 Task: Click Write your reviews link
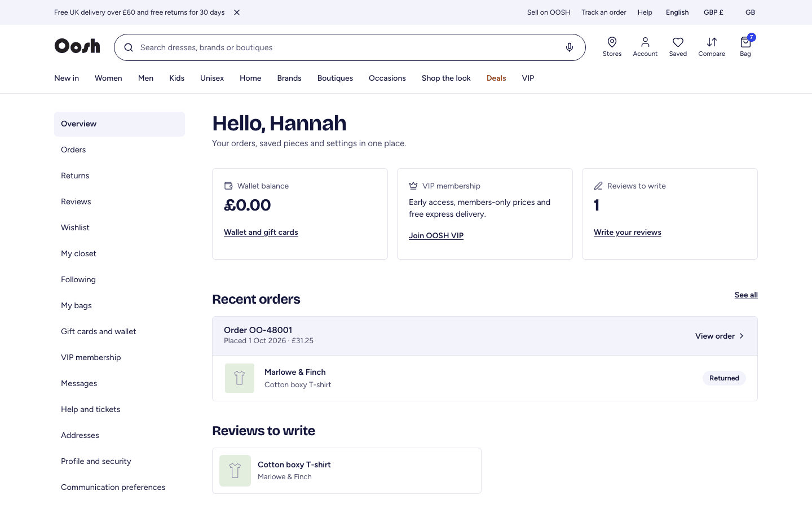(x=627, y=232)
